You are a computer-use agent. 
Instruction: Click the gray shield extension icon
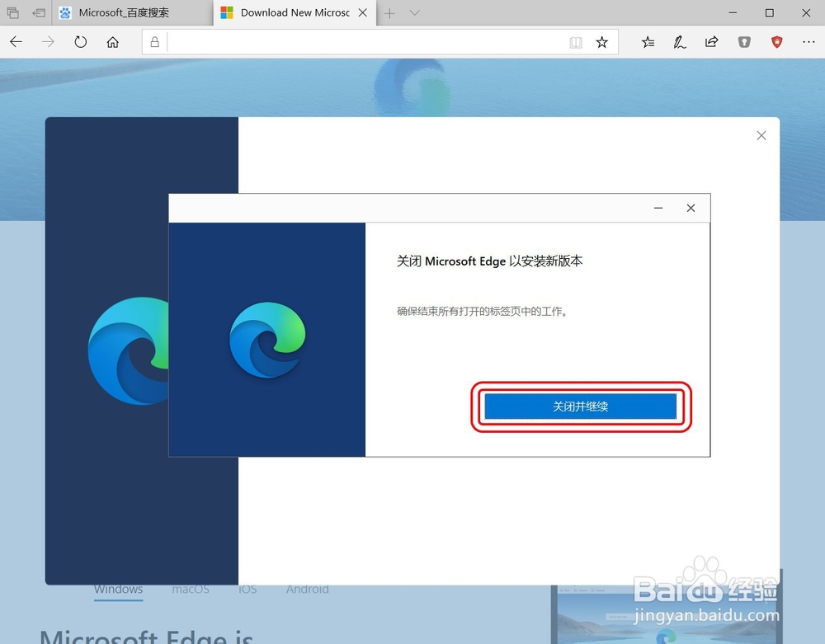click(744, 42)
